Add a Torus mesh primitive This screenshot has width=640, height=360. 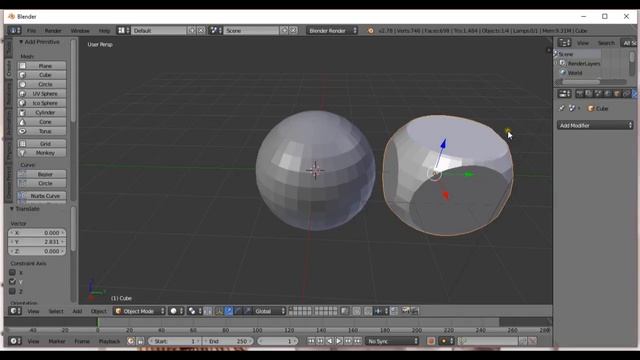tap(42, 131)
